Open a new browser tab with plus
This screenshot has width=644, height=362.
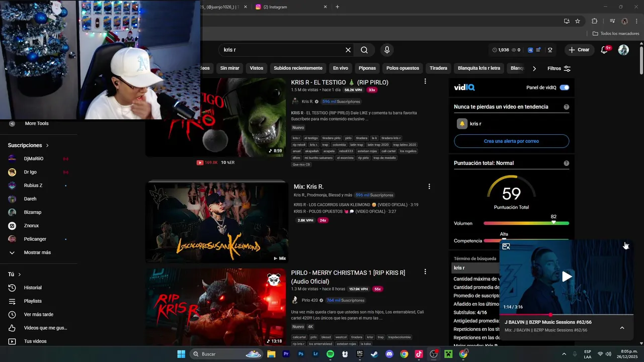[x=337, y=7]
